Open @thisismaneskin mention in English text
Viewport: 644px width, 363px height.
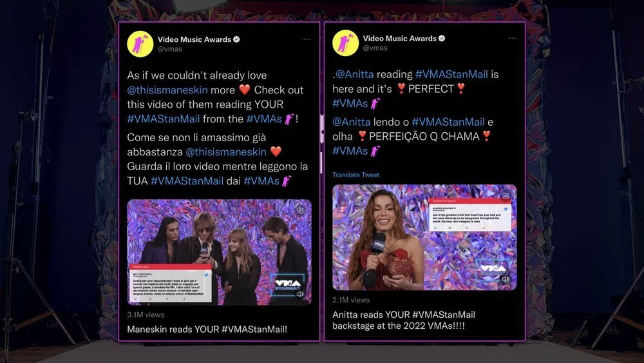(167, 90)
